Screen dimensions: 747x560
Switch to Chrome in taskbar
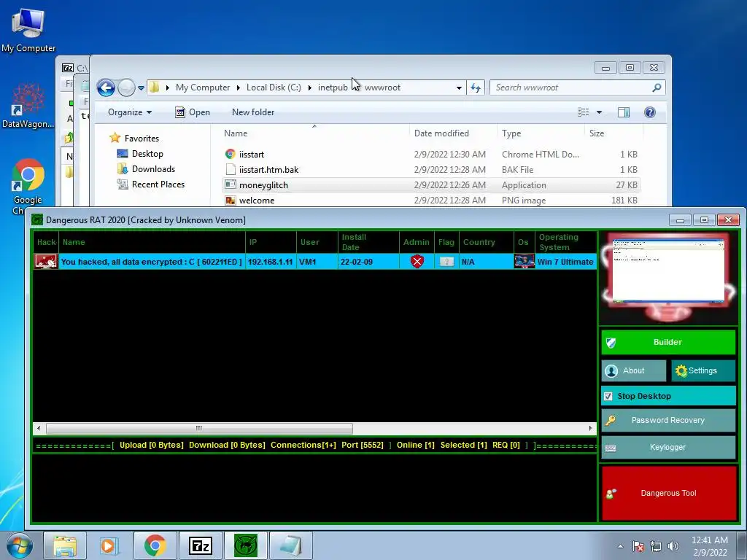[155, 545]
